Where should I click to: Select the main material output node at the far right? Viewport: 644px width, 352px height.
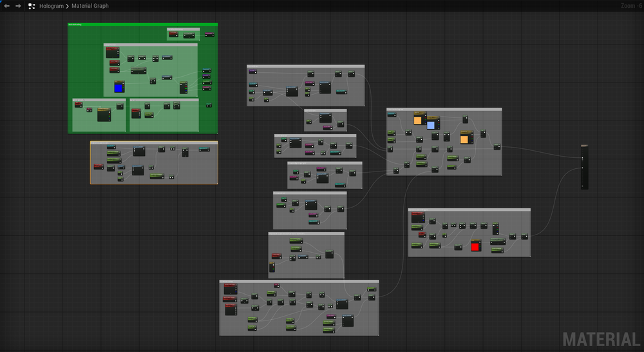coord(585,167)
